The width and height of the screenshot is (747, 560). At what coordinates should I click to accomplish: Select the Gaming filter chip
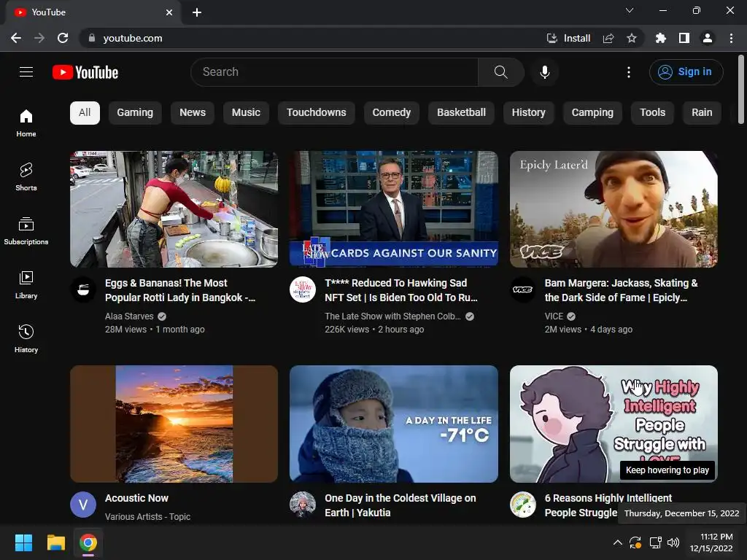click(135, 113)
